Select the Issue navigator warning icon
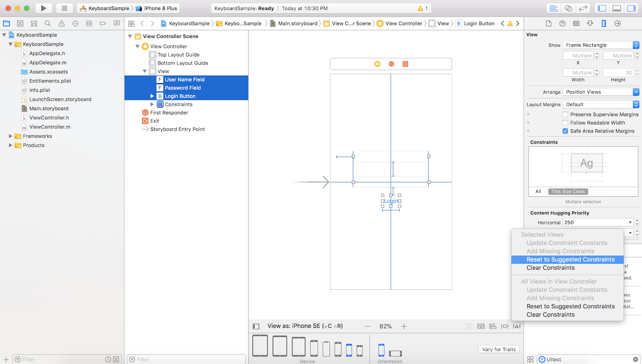The image size is (642, 364). pos(61,23)
